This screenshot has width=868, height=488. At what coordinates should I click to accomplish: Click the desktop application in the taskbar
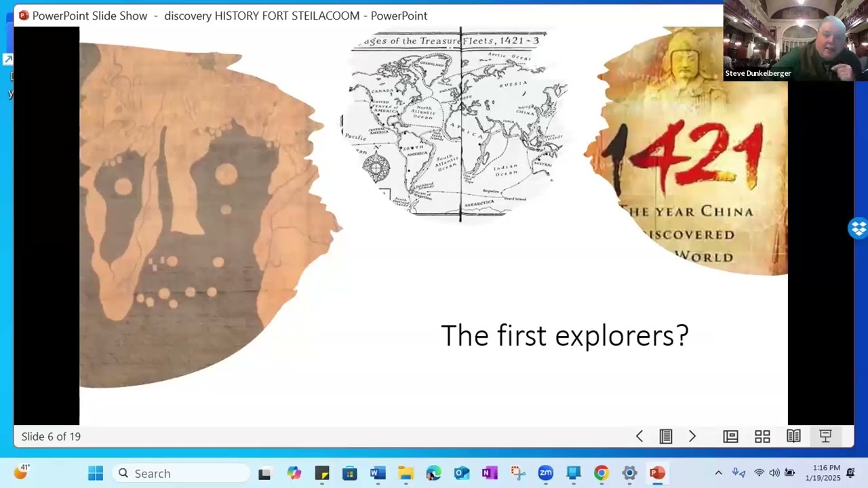pos(574,473)
